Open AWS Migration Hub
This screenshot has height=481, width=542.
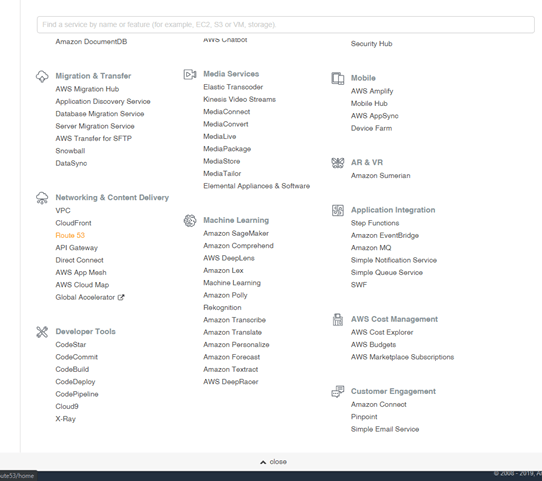click(x=87, y=89)
